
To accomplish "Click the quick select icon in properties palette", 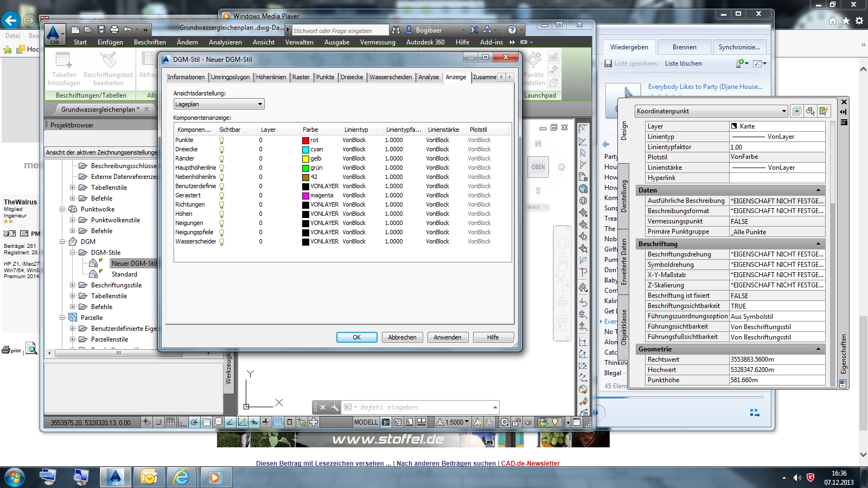I will (x=824, y=111).
